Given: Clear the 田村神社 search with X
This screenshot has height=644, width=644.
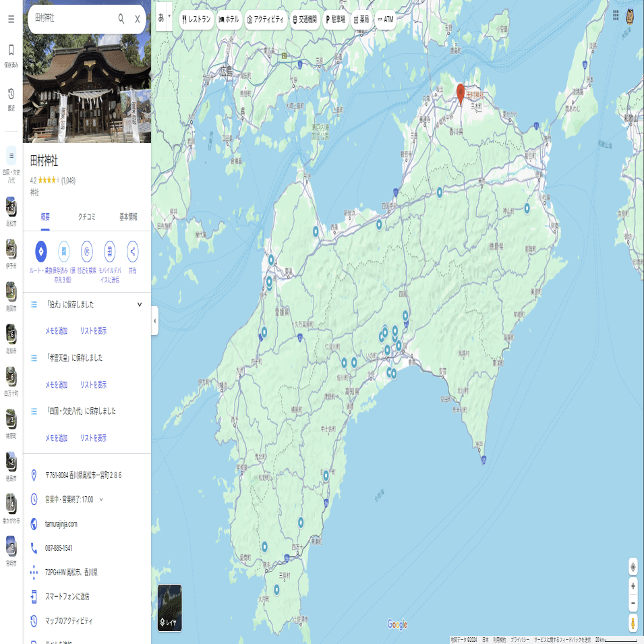Looking at the screenshot, I should coord(138,19).
